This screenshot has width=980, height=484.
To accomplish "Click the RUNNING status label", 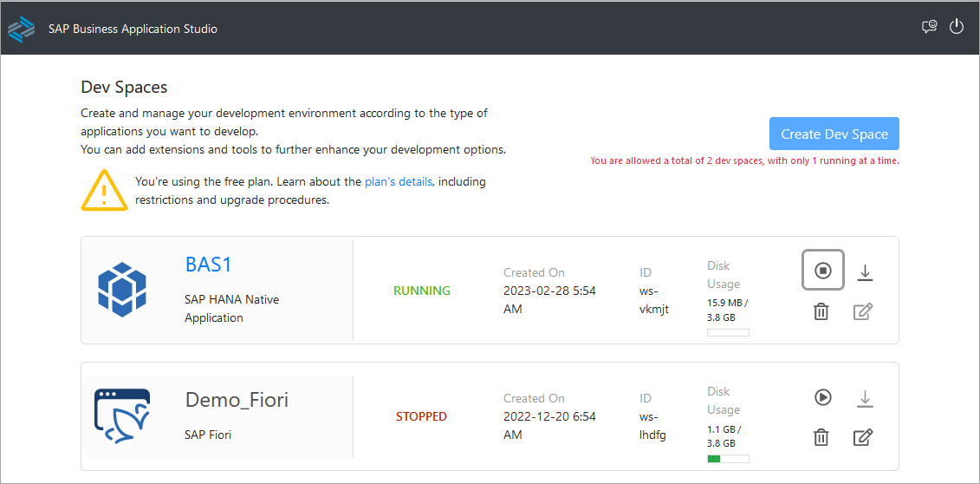I will pyautogui.click(x=422, y=291).
